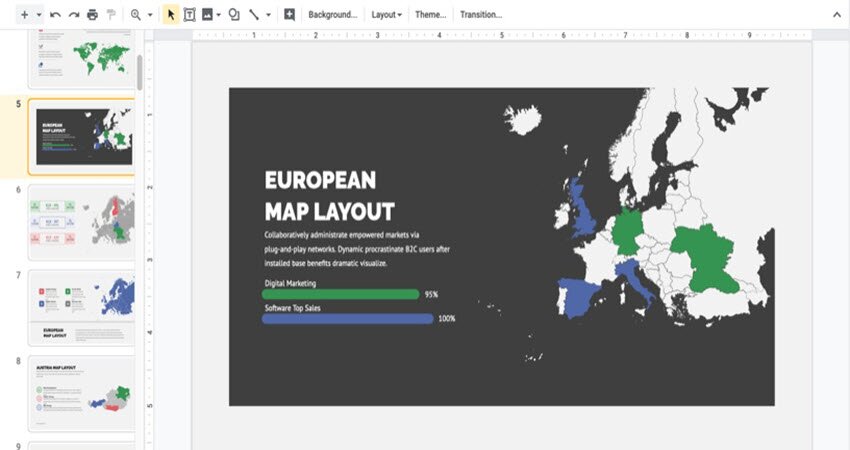Add a comment with the comment icon
The image size is (850, 450).
(x=289, y=15)
